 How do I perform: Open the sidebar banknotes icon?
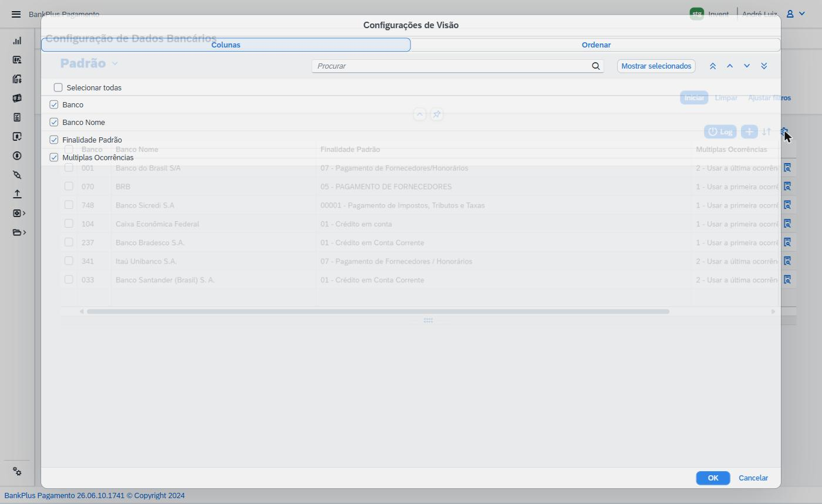click(x=17, y=98)
